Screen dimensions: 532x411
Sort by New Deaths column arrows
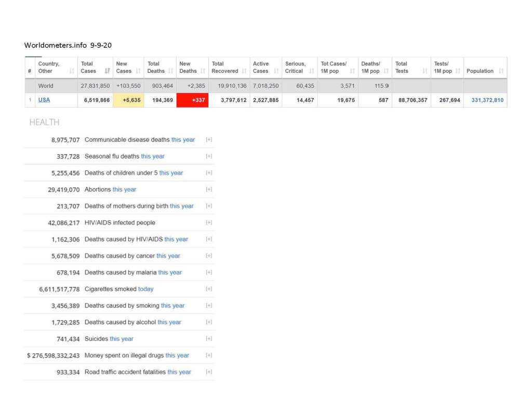(203, 71)
